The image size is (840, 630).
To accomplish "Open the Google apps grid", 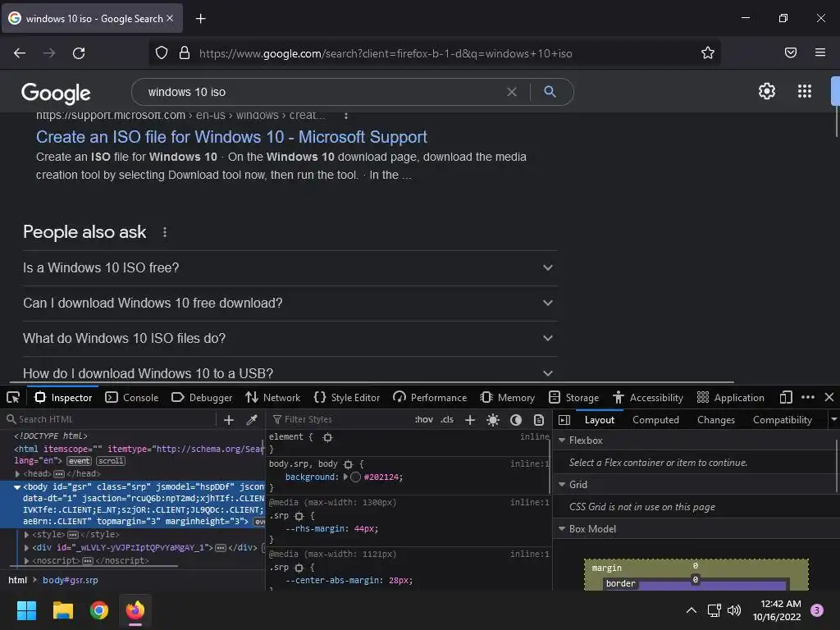I will coord(805,91).
